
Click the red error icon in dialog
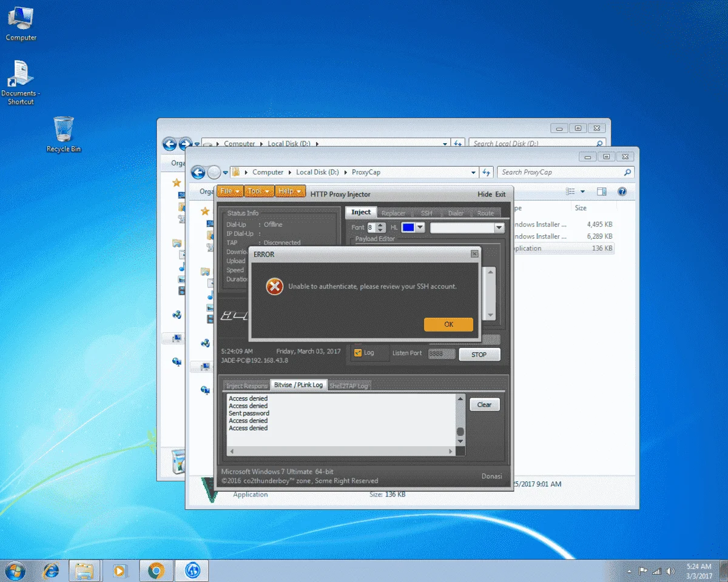(275, 286)
